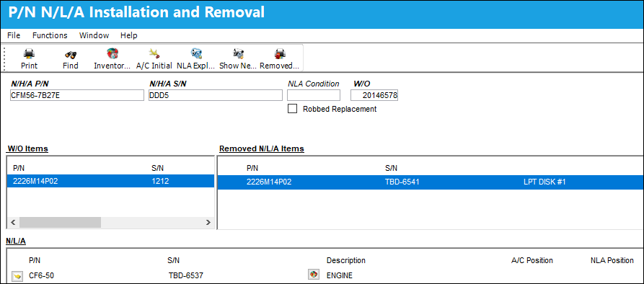
Task: Grab the toolbar drag handle dots
Action: (5, 58)
